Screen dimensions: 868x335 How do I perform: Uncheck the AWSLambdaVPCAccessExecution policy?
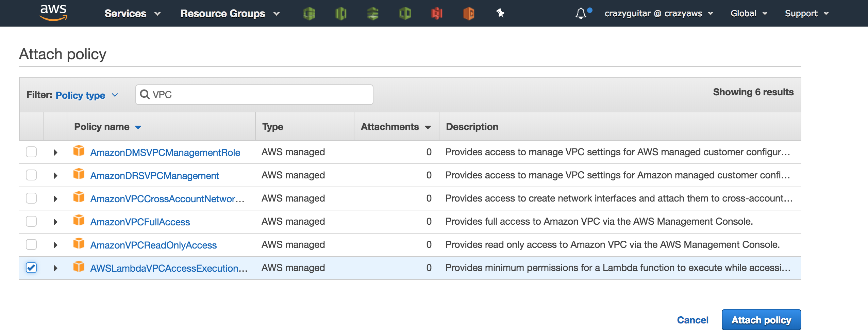coord(31,268)
